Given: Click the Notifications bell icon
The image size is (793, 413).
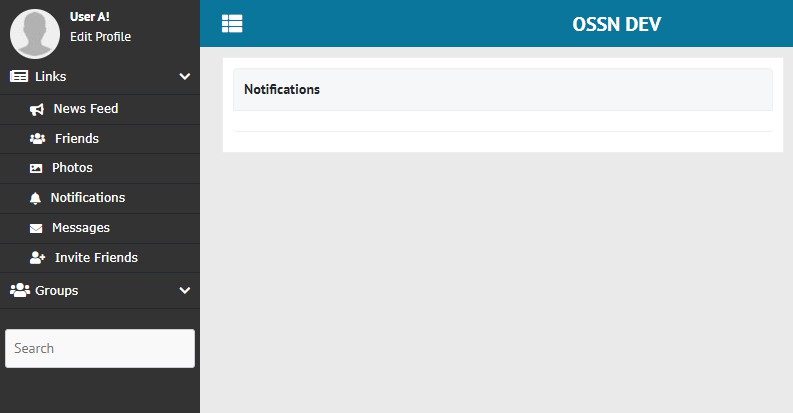Looking at the screenshot, I should 36,198.
